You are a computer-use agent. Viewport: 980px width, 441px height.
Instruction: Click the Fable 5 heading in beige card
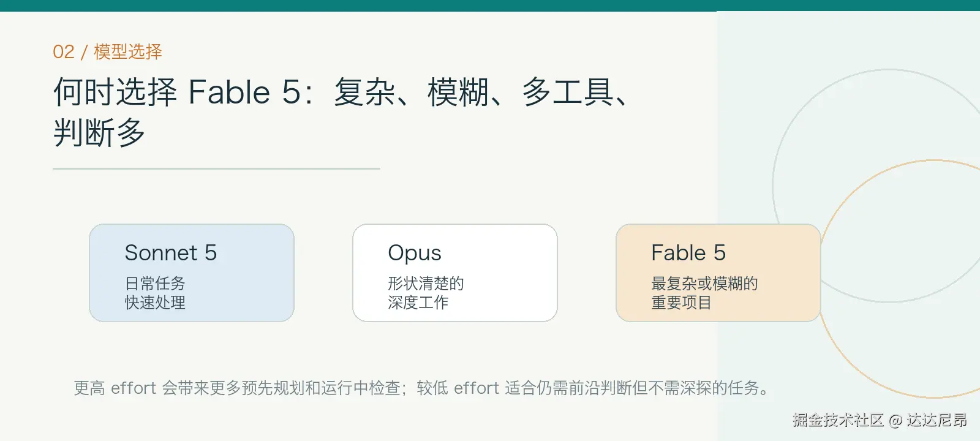coord(688,252)
